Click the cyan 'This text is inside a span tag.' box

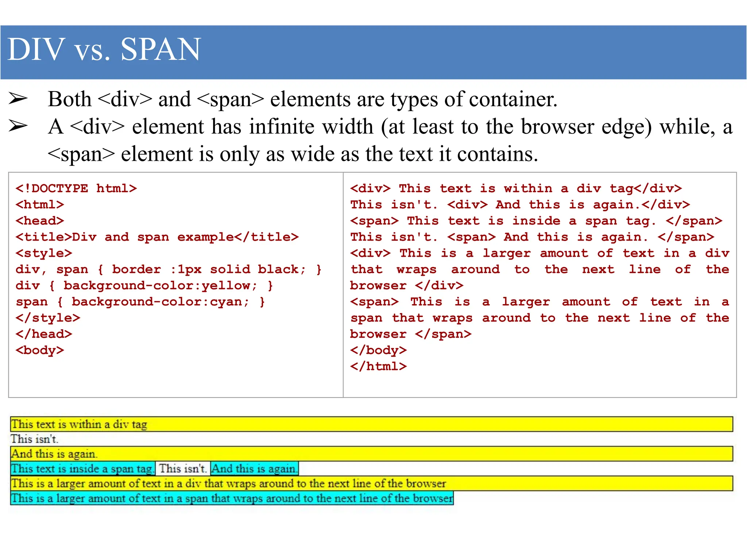pyautogui.click(x=83, y=468)
